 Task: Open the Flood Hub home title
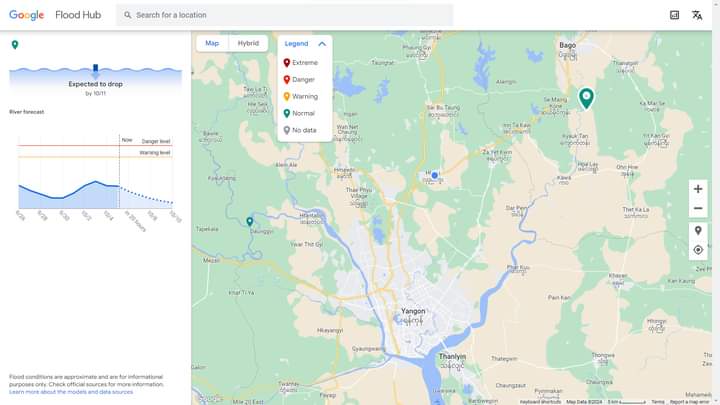78,15
